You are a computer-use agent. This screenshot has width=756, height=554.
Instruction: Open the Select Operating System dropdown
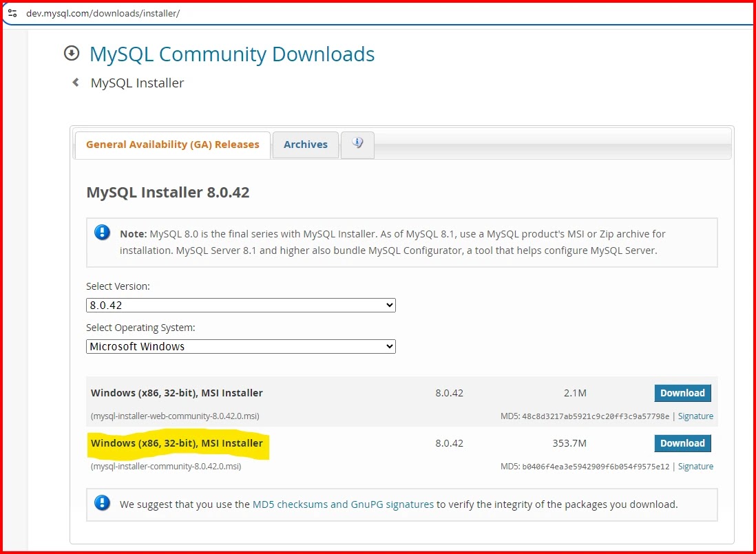(x=240, y=346)
